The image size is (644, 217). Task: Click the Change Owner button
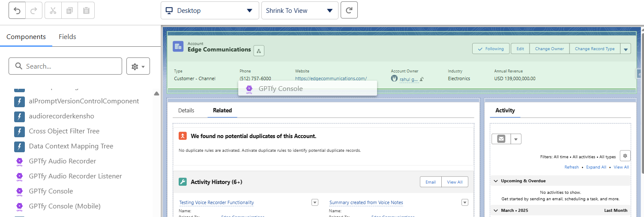point(549,49)
